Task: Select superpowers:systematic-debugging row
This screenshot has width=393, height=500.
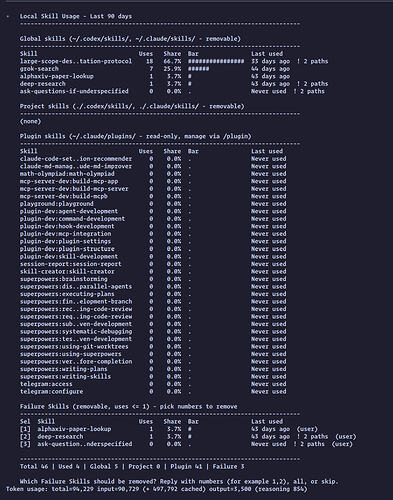Action: [153, 331]
